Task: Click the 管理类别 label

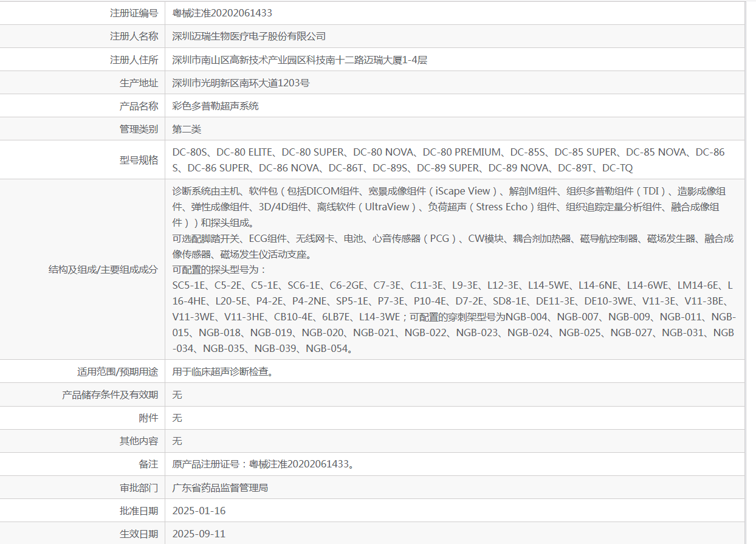Action: [x=139, y=129]
